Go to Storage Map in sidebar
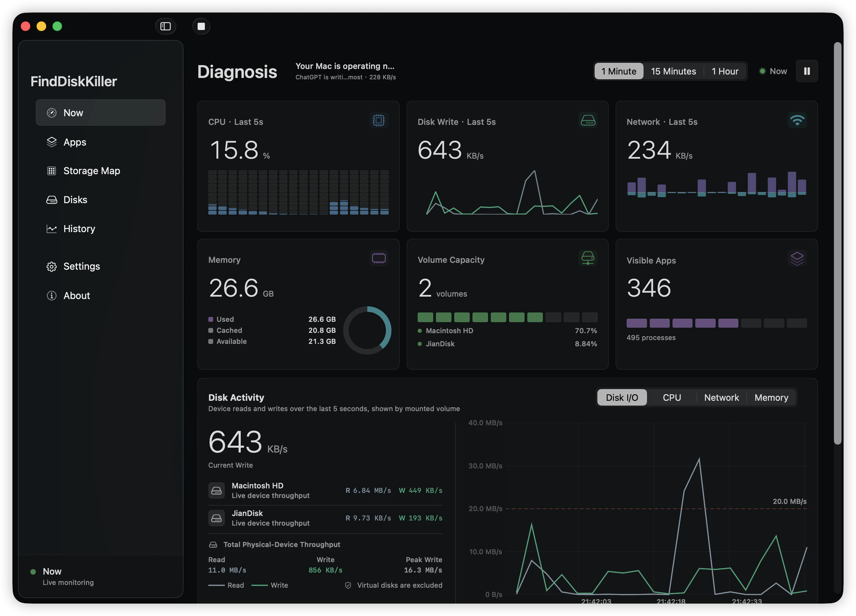 tap(101, 171)
